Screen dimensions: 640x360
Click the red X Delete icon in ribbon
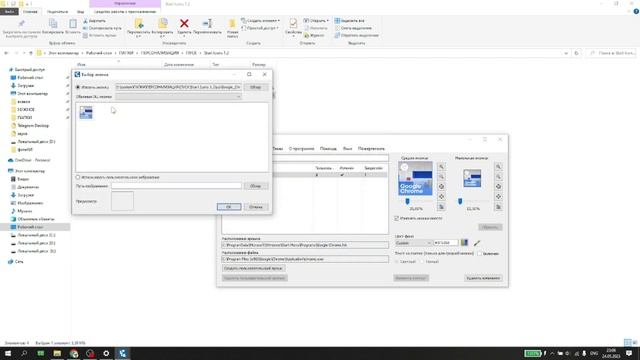[184, 24]
